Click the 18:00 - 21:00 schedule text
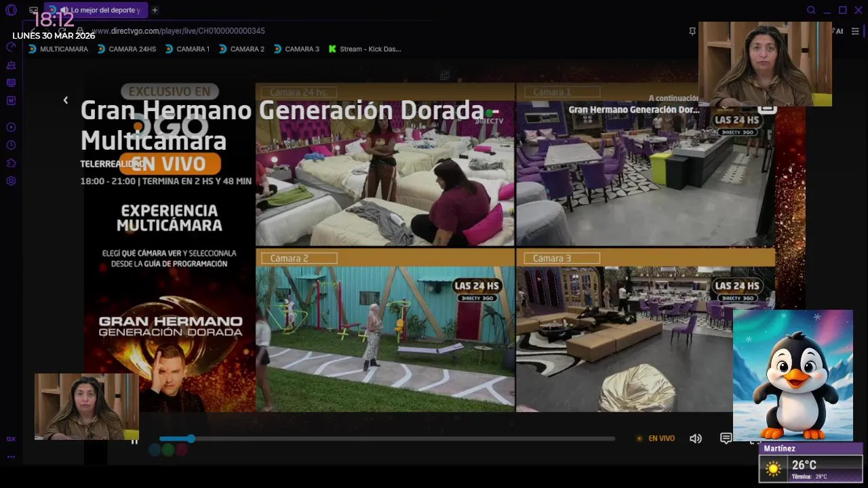The width and height of the screenshot is (868, 488). coord(165,181)
